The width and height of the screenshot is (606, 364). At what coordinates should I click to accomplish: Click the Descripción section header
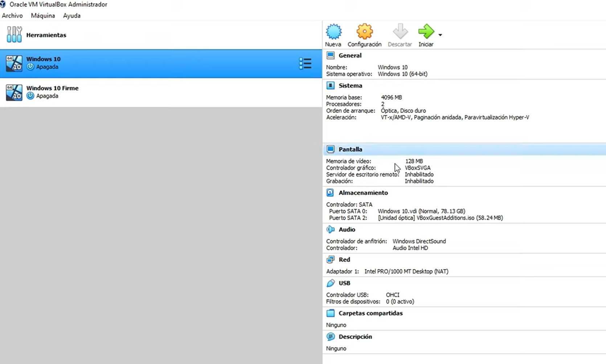[x=355, y=337]
